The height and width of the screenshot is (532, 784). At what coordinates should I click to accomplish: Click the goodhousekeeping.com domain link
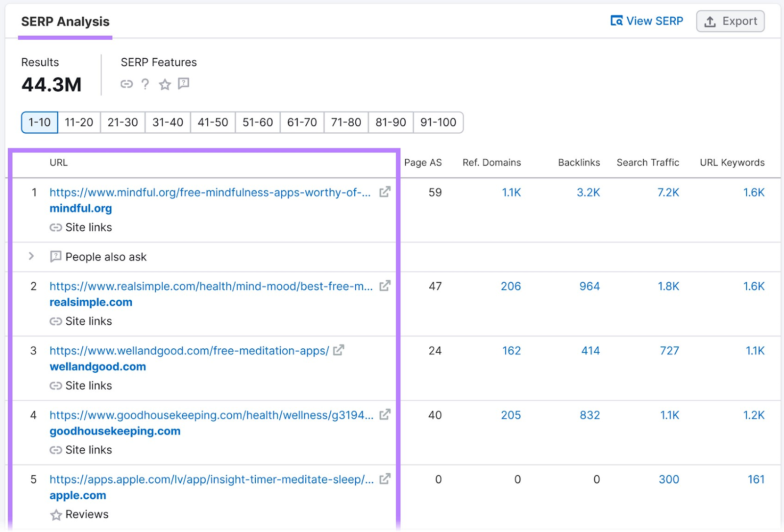(115, 431)
